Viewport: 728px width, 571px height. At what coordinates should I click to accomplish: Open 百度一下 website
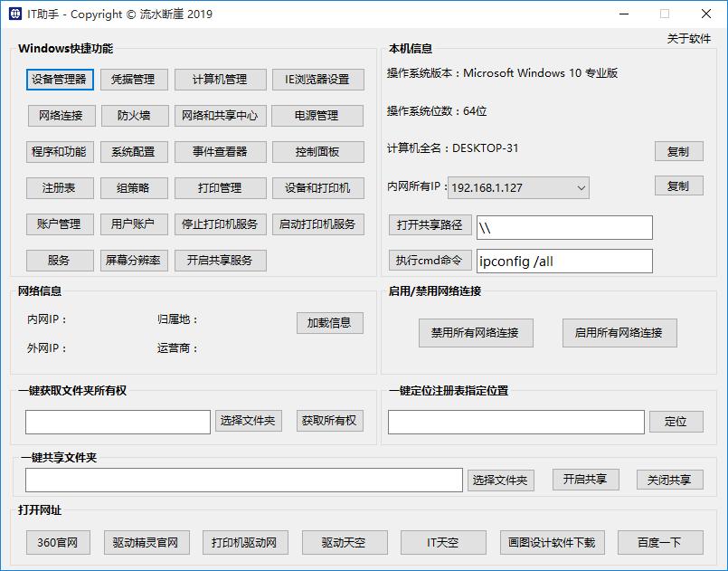(x=660, y=543)
